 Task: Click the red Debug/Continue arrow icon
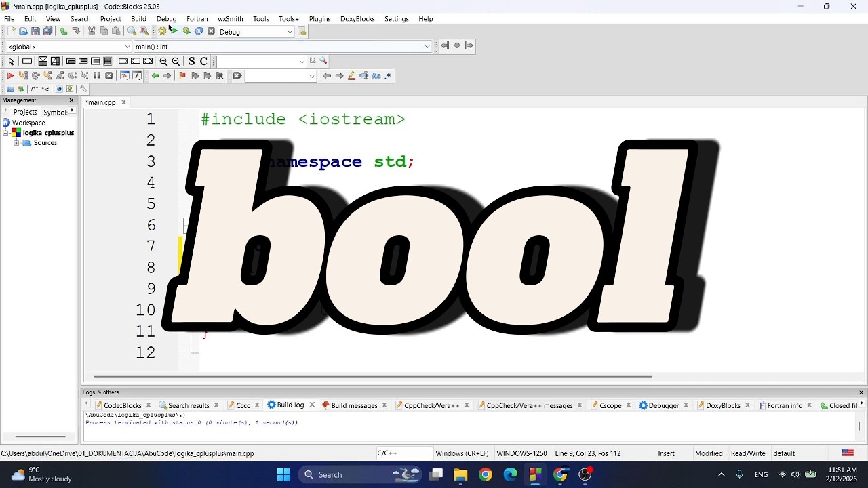click(x=10, y=76)
